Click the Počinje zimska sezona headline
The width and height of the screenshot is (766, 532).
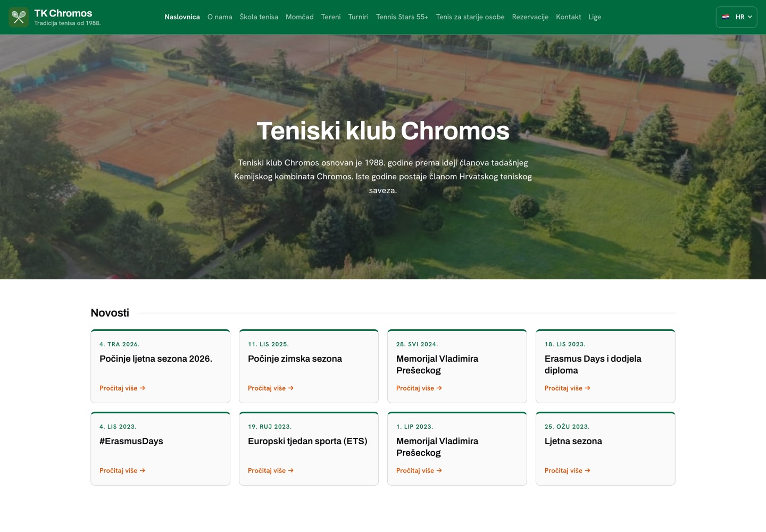pyautogui.click(x=295, y=359)
